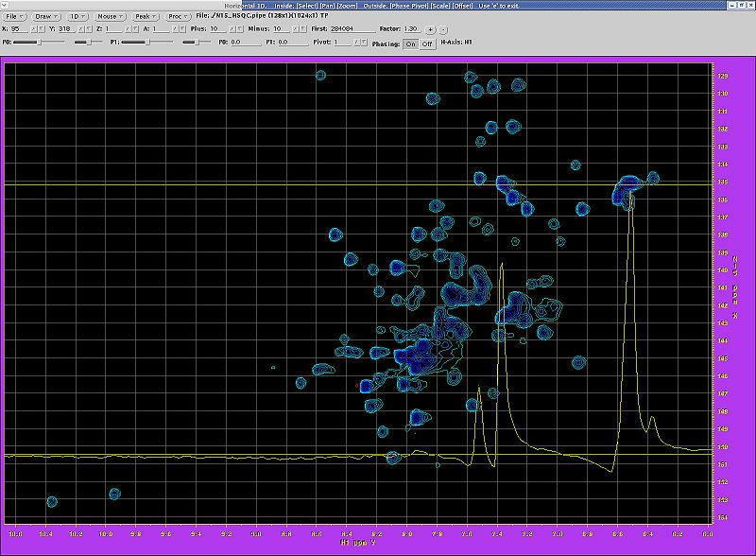Click the plus button to increase Factor
The image size is (756, 556).
point(431,29)
